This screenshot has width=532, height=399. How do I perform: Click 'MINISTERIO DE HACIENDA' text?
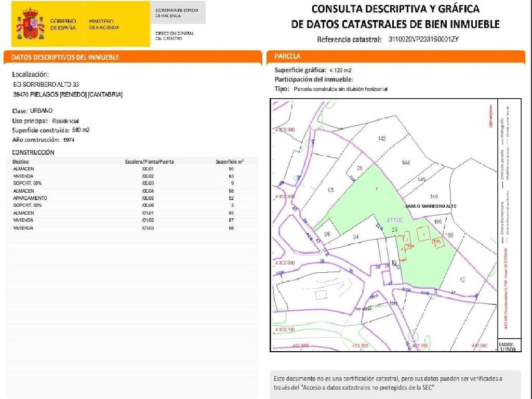pyautogui.click(x=104, y=24)
